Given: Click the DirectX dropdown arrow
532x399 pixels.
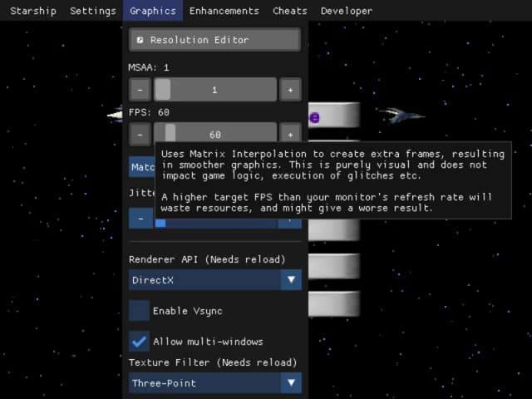Looking at the screenshot, I should 291,280.
